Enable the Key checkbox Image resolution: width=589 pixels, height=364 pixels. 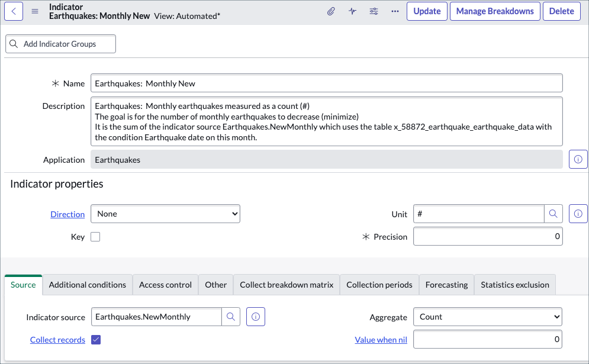[95, 237]
